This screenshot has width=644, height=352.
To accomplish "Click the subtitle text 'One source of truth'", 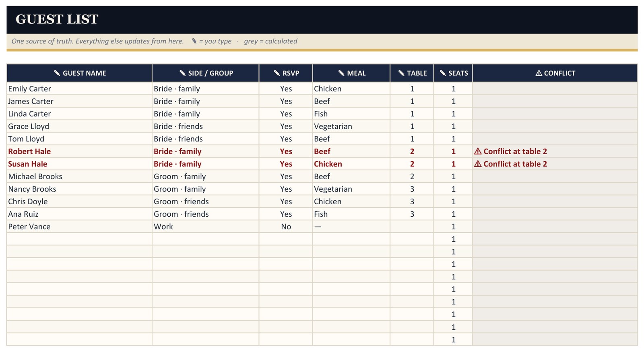I will (42, 41).
